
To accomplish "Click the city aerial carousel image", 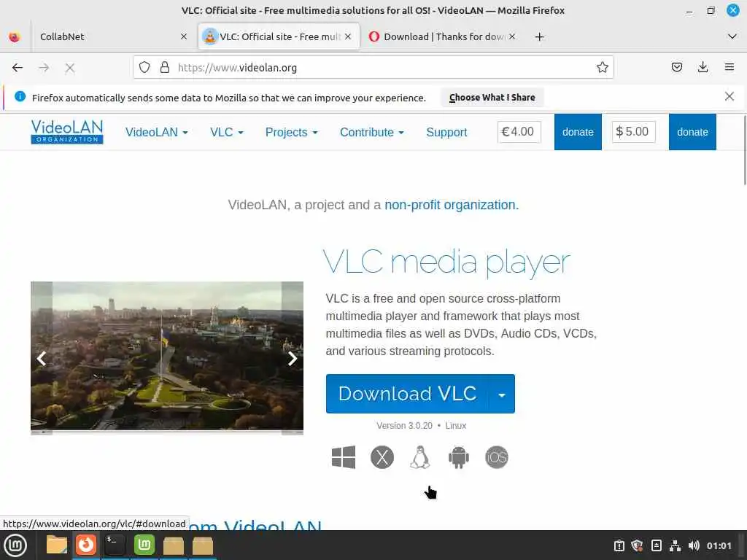I will (167, 357).
